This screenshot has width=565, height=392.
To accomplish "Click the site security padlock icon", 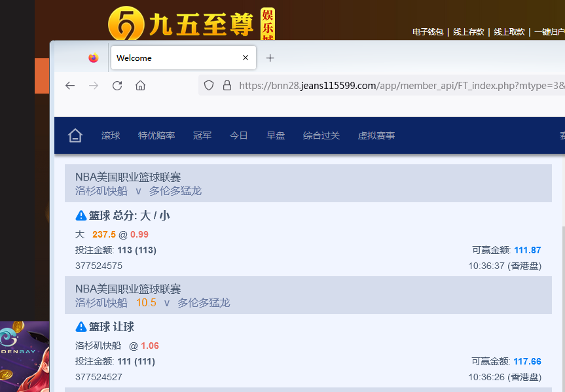I will pos(227,85).
